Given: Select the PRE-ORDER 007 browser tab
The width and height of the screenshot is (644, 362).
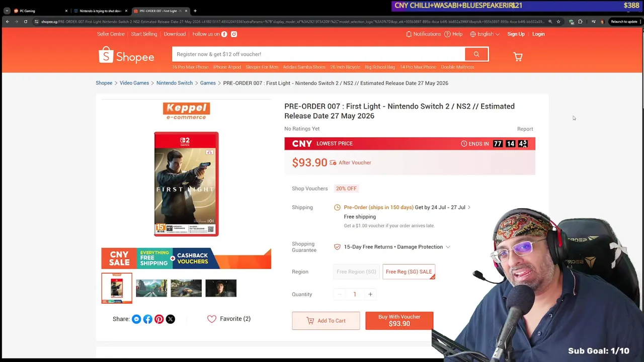Looking at the screenshot, I should coord(160,11).
